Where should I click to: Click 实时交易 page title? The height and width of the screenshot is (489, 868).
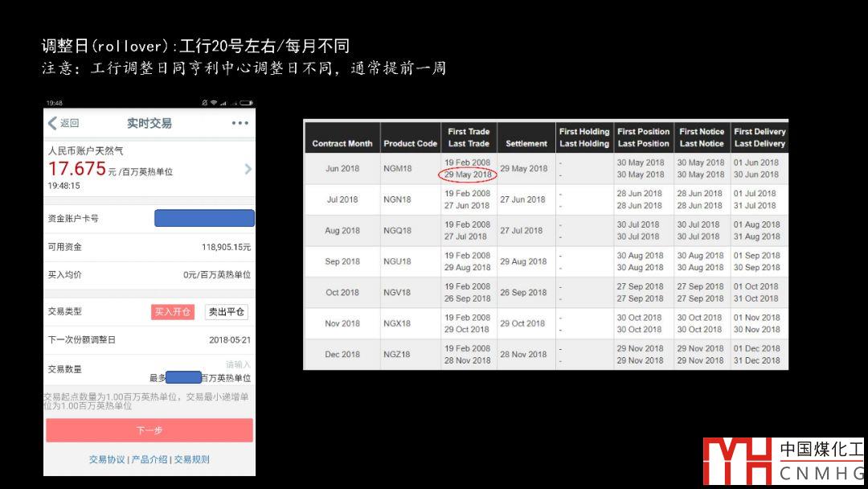click(149, 123)
